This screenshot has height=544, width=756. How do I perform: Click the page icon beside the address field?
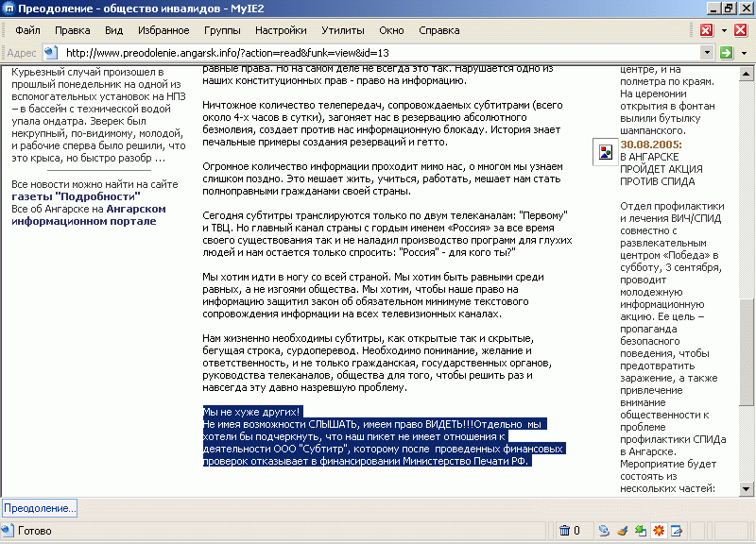click(51, 53)
